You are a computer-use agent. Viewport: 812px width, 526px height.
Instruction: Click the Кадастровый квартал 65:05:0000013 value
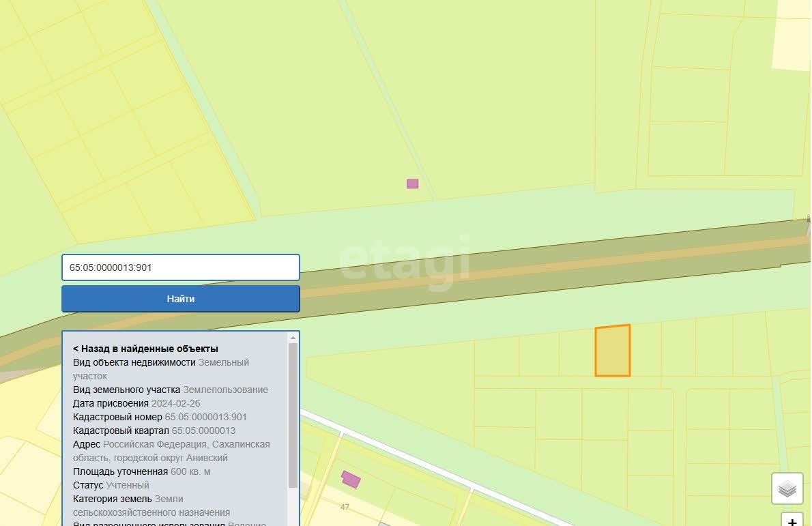coord(203,430)
